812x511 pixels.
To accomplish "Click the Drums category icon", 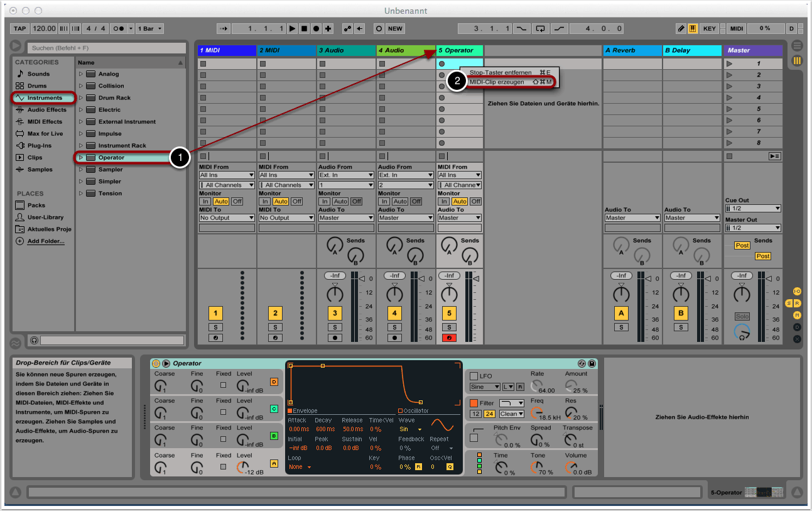I will (20, 85).
